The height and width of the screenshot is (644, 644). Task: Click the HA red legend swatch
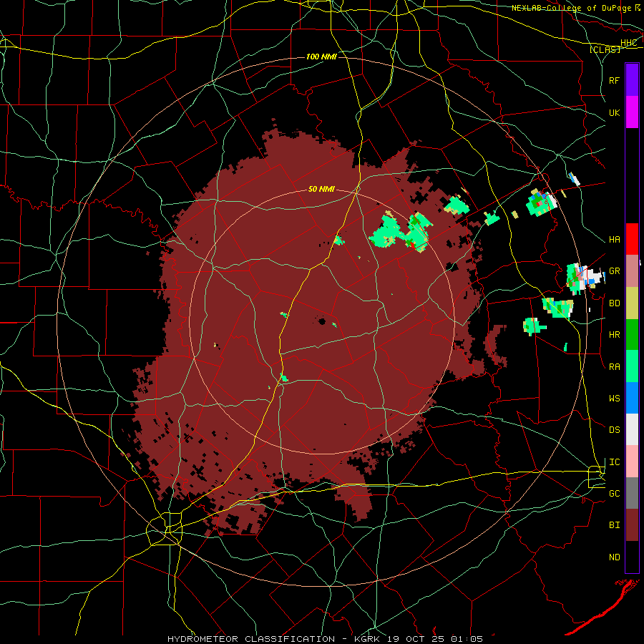point(632,239)
